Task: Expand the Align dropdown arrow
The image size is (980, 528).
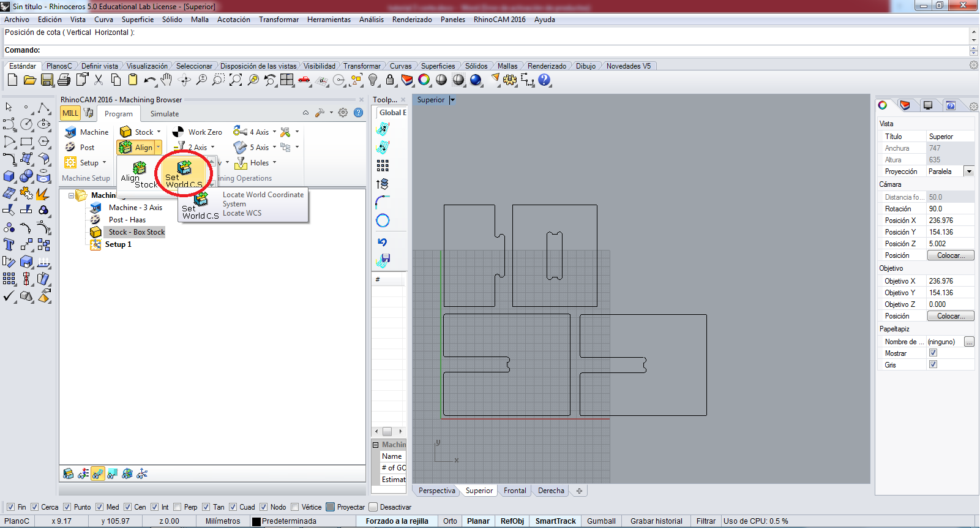Action: pos(158,148)
